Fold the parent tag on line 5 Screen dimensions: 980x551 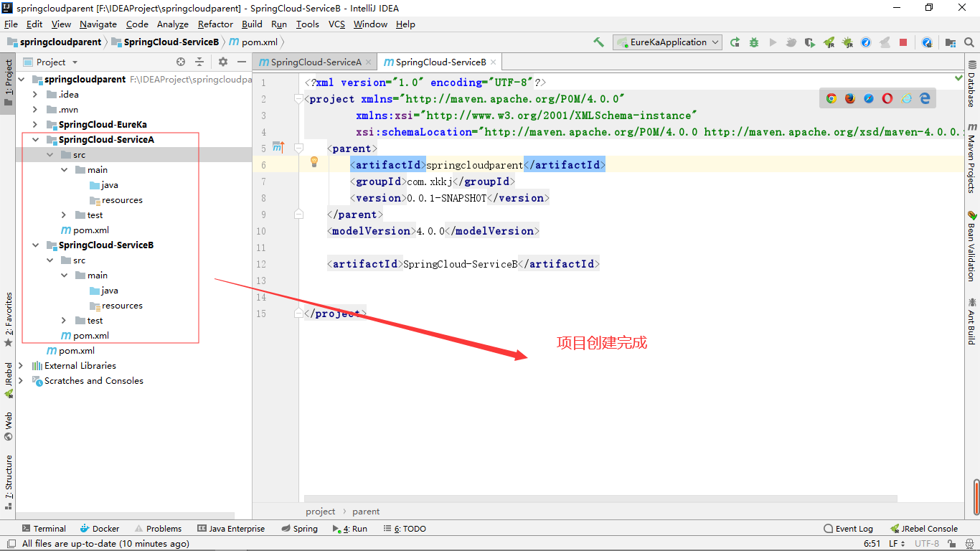[x=298, y=149]
